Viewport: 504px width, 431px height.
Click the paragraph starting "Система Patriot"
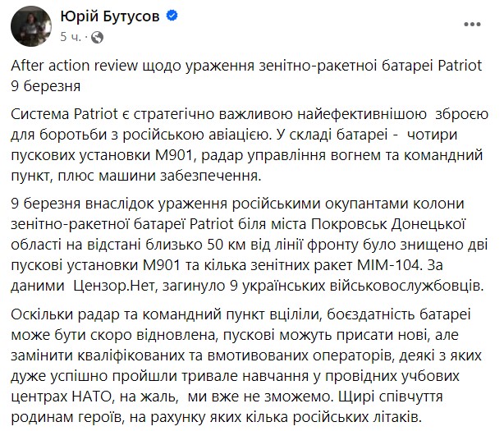250,145
